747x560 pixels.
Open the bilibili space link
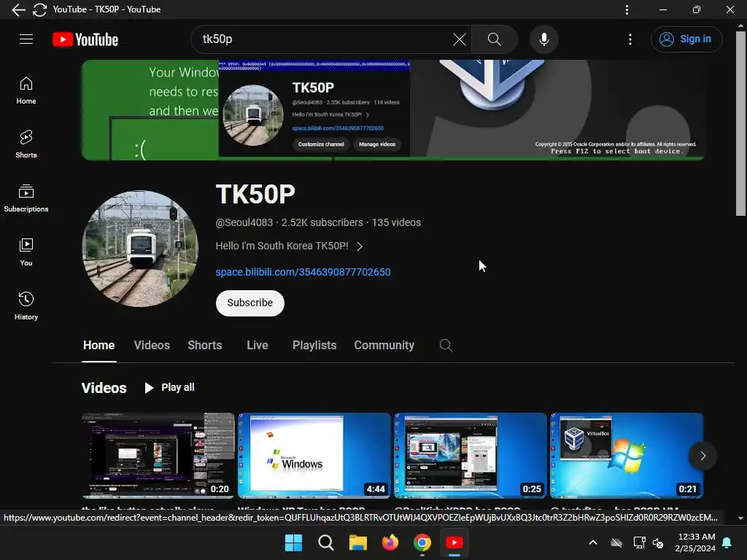point(303,272)
